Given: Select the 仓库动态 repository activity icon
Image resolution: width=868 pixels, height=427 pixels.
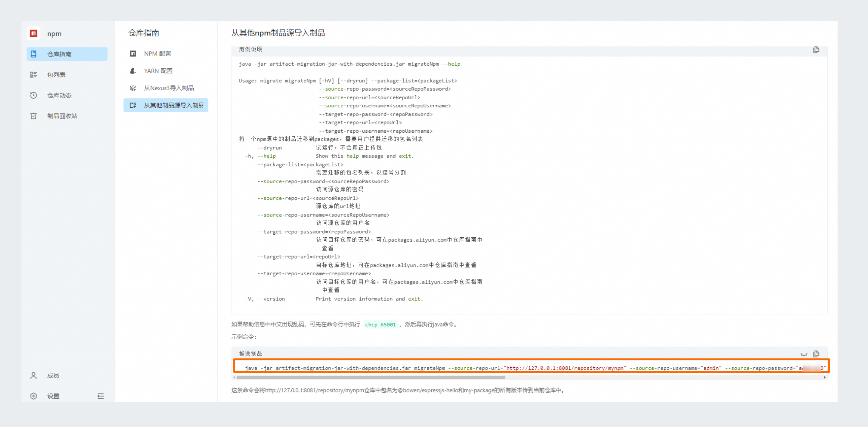Looking at the screenshot, I should click(34, 95).
